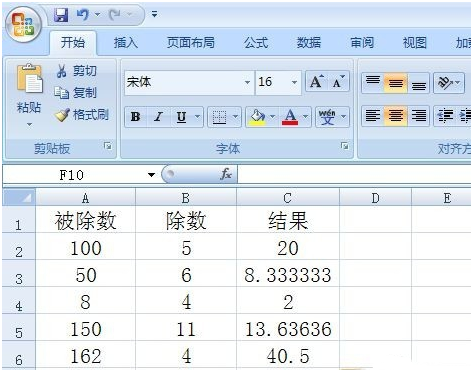Expand the font name dropdown
The height and width of the screenshot is (370, 471).
pos(247,82)
